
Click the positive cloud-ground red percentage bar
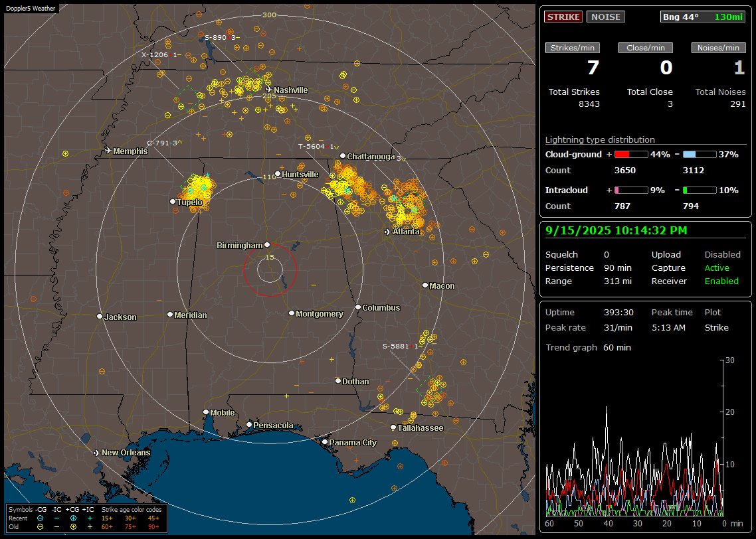tap(631, 155)
